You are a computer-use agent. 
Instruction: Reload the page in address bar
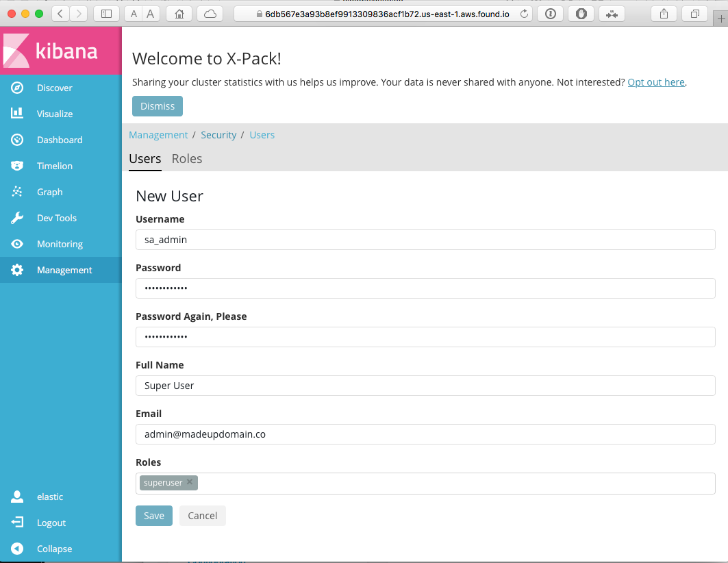(x=524, y=14)
